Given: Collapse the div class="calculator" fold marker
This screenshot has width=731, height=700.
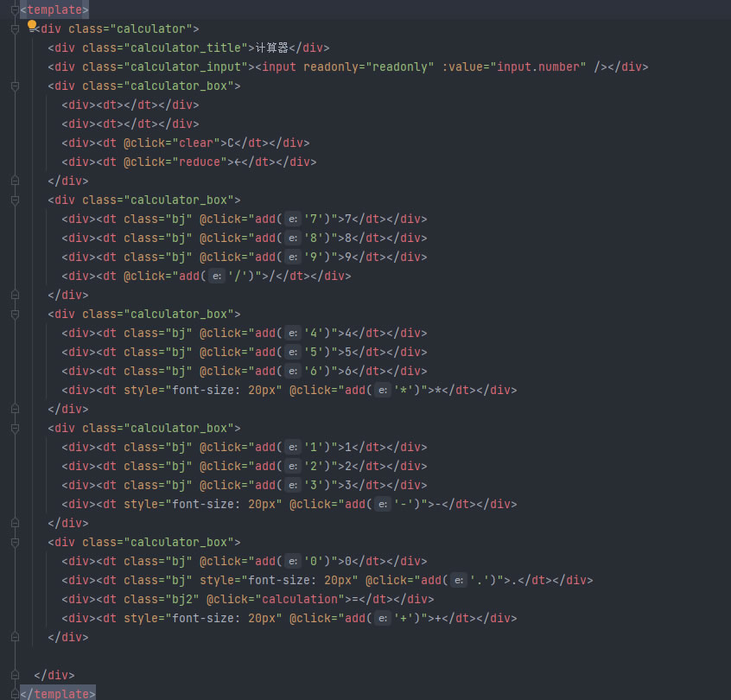Looking at the screenshot, I should coord(15,29).
